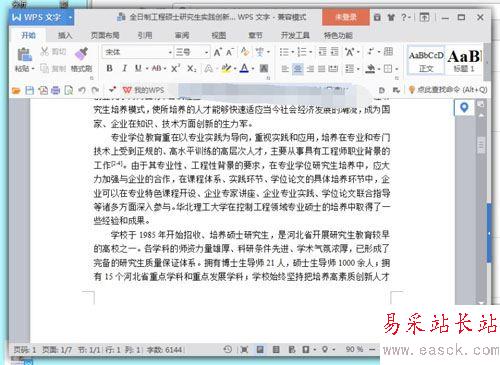The width and height of the screenshot is (500, 365).
Task: Open the 开始 ribbon tab
Action: [x=28, y=35]
